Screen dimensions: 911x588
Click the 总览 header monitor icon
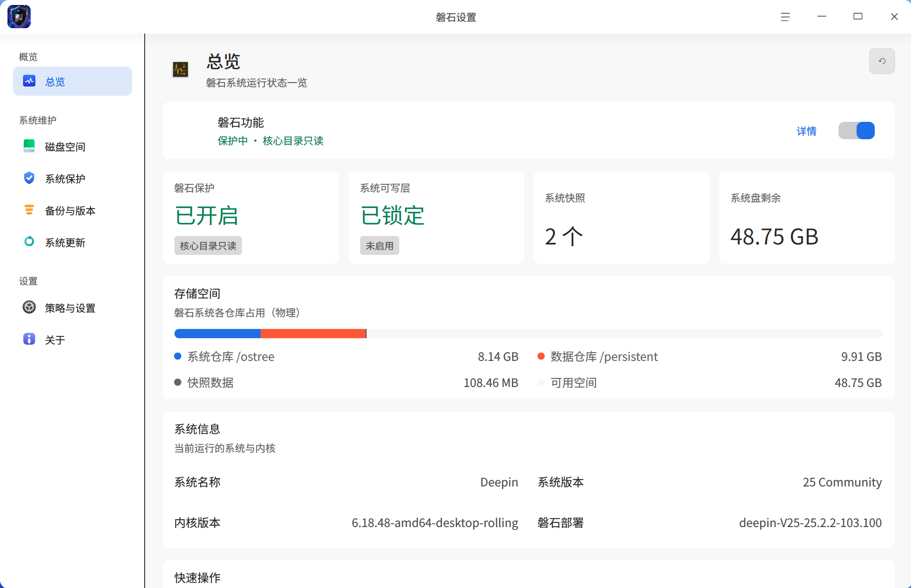coord(180,69)
